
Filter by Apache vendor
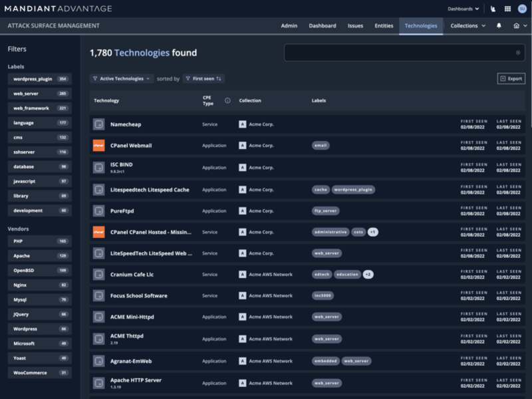(x=40, y=256)
